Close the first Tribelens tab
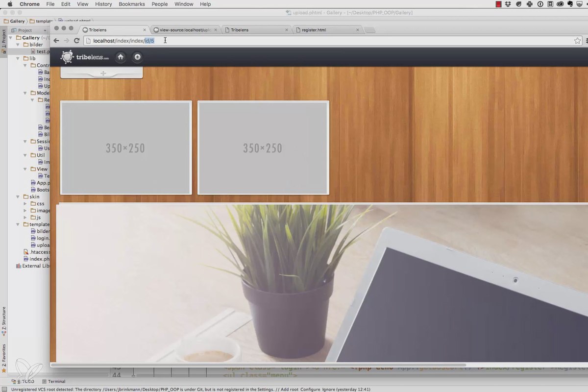The width and height of the screenshot is (588, 392). click(x=145, y=30)
